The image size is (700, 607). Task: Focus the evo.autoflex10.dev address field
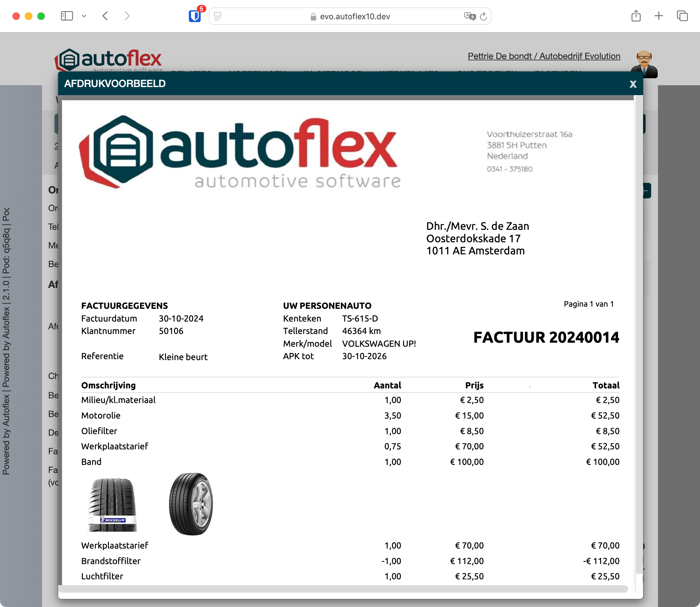(x=354, y=16)
